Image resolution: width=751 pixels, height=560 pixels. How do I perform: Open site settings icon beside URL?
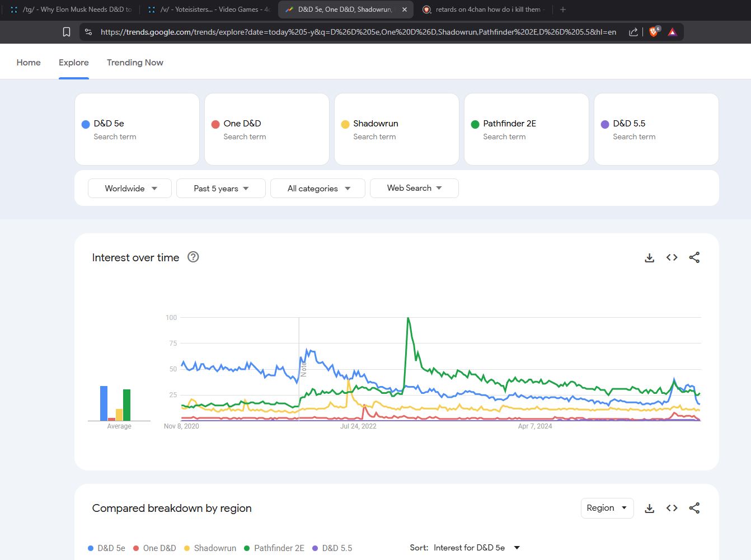coord(88,32)
